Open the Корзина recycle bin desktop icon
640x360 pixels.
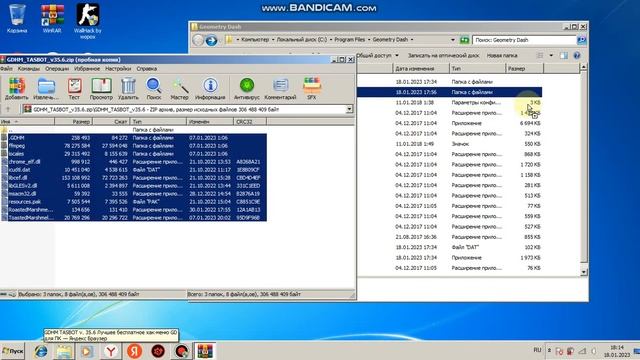[x=17, y=18]
